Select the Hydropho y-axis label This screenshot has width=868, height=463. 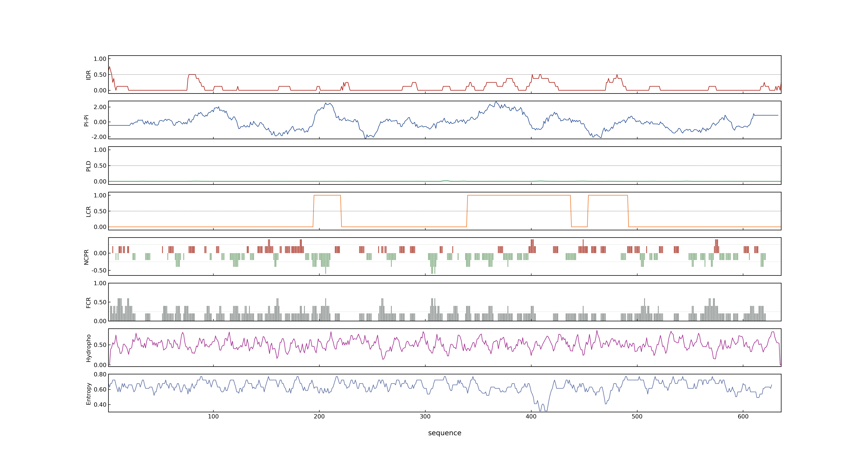[x=89, y=348]
